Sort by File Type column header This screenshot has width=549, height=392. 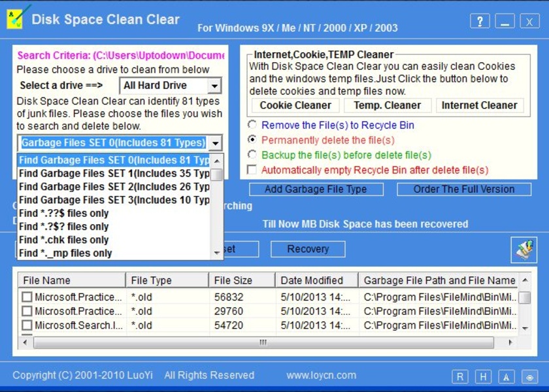coord(167,280)
